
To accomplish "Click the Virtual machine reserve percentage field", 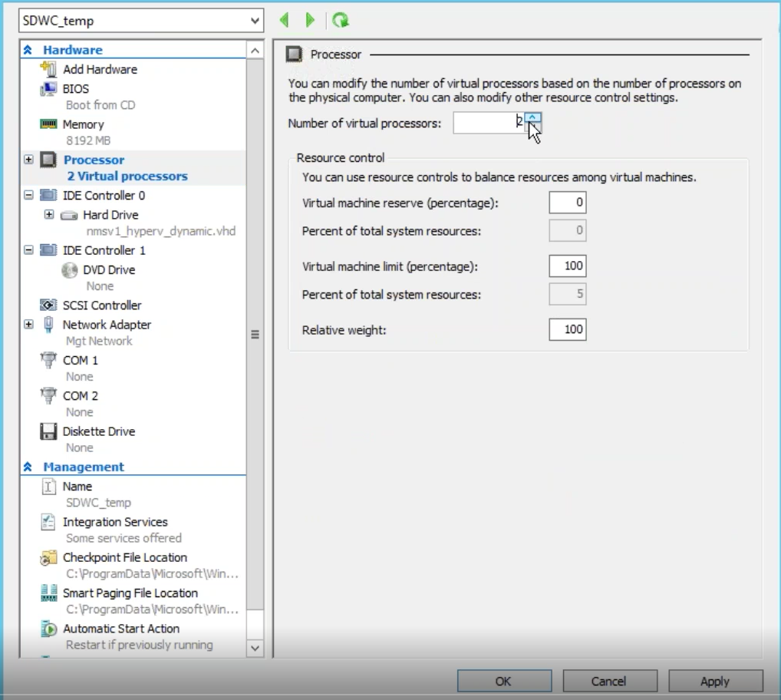I will pyautogui.click(x=567, y=203).
